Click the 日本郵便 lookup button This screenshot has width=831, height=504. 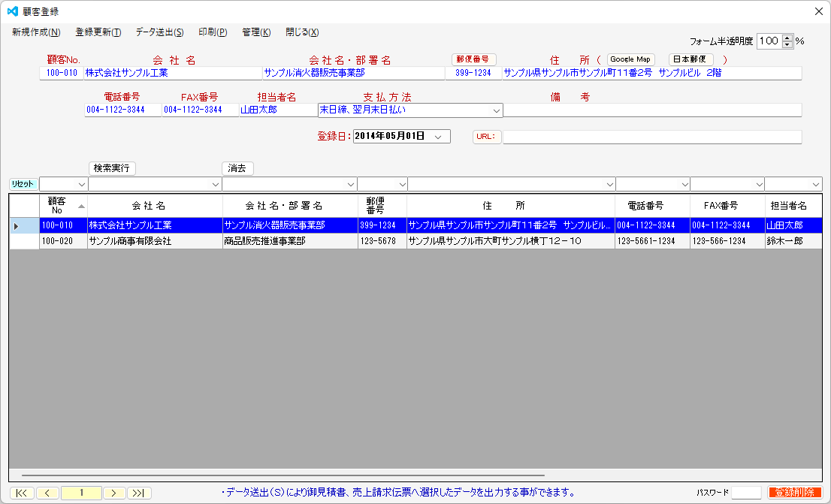690,59
